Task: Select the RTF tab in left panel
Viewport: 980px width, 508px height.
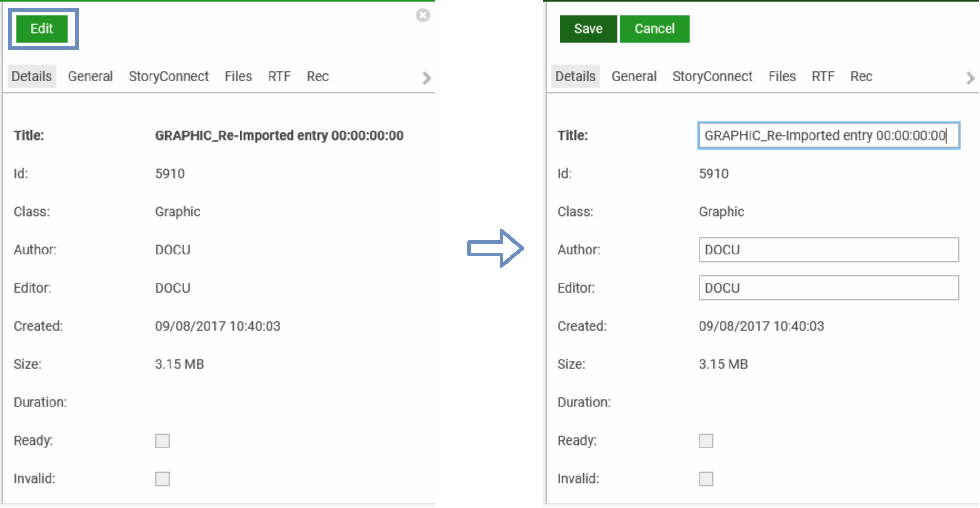Action: pos(279,77)
